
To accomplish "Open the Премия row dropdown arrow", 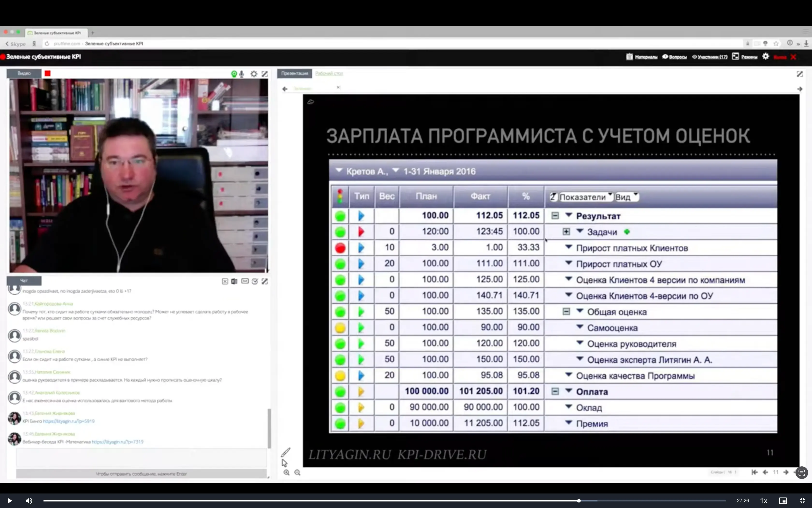I will point(569,423).
